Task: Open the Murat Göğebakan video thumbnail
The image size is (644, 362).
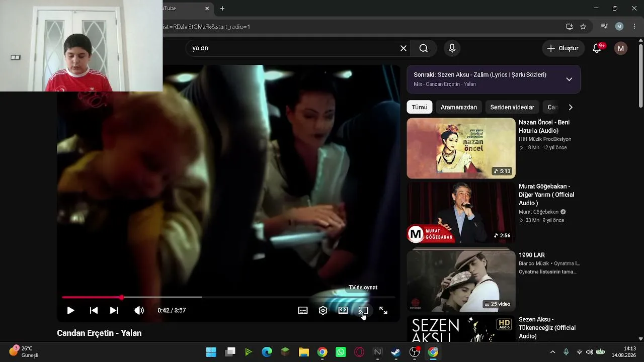Action: (x=461, y=213)
